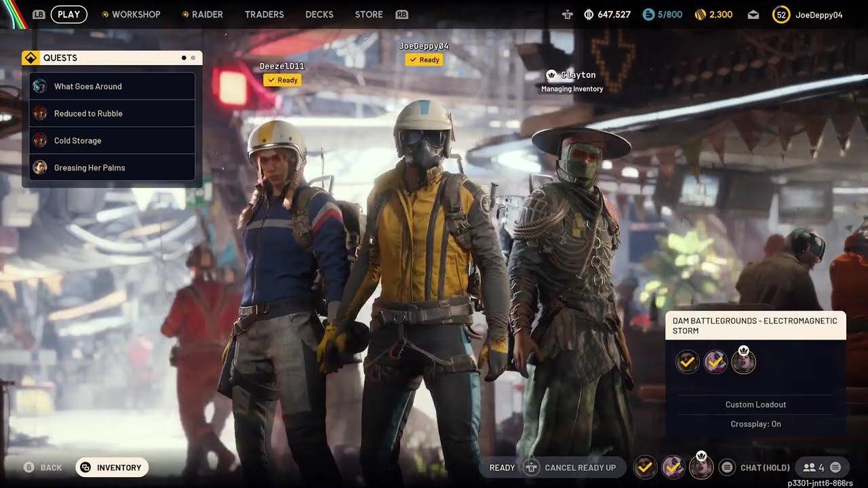Screen dimensions: 868x488
Task: Click the yellow Quests header icon
Action: (30, 58)
